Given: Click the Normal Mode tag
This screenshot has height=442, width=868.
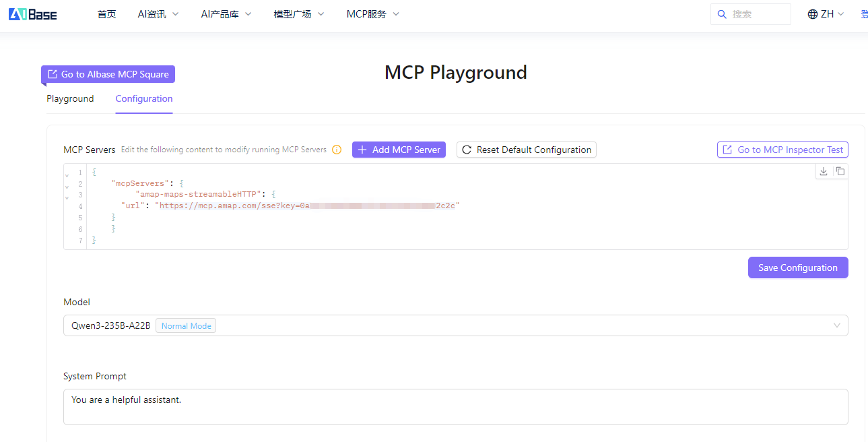Looking at the screenshot, I should point(186,326).
